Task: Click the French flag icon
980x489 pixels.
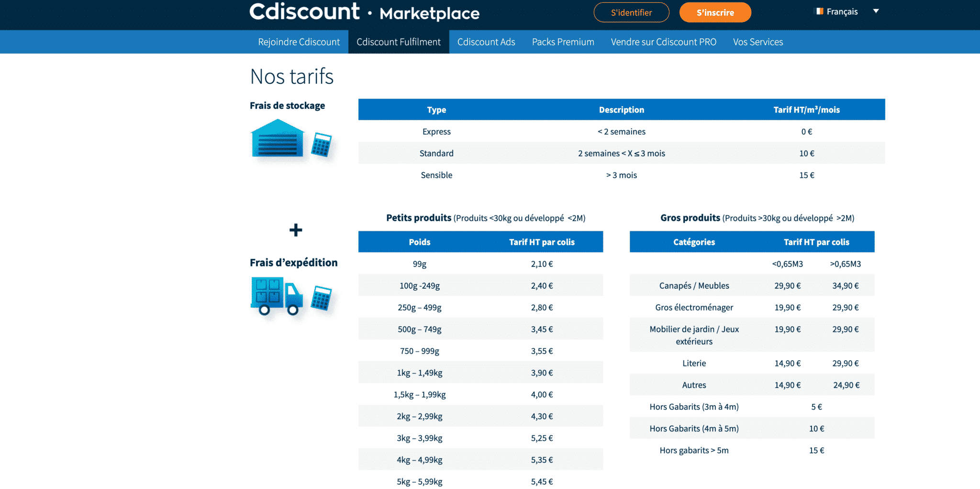Action: click(x=819, y=11)
